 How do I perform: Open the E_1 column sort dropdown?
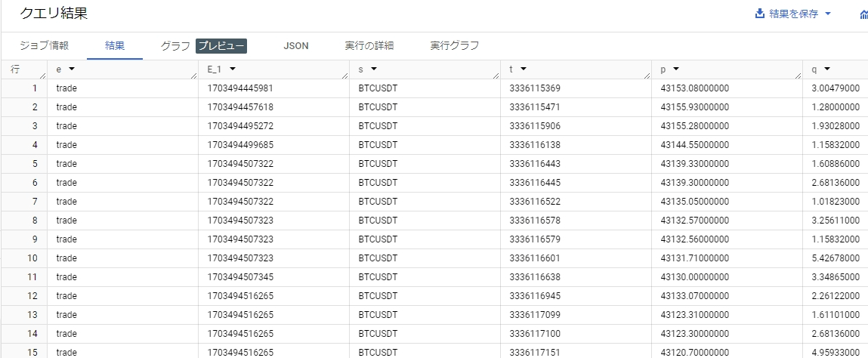point(233,69)
